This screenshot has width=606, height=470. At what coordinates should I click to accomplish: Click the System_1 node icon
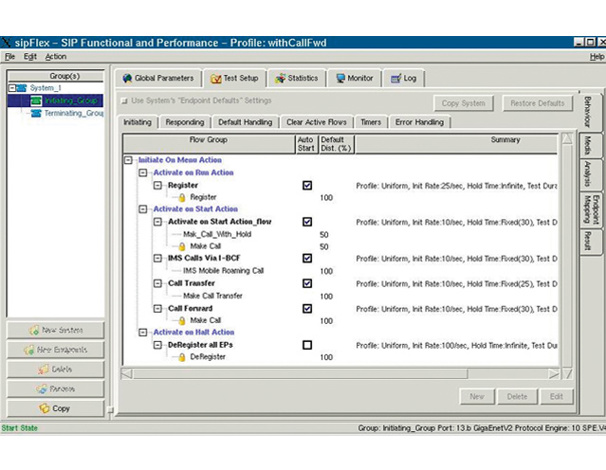click(22, 88)
